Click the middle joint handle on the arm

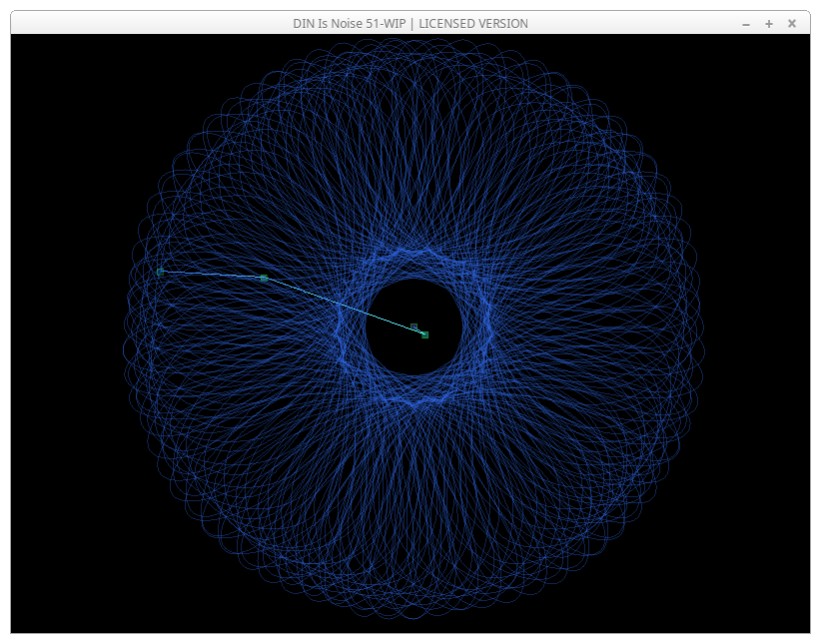[x=263, y=278]
